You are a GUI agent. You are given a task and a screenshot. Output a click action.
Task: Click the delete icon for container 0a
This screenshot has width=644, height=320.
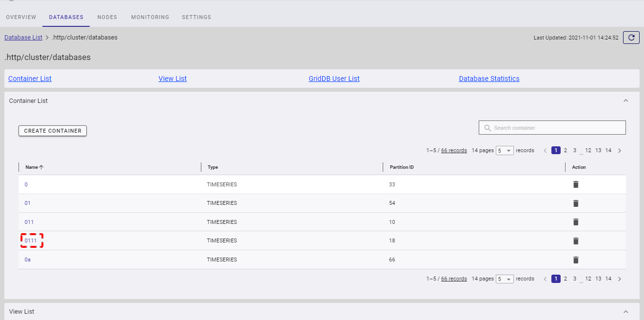pyautogui.click(x=576, y=260)
